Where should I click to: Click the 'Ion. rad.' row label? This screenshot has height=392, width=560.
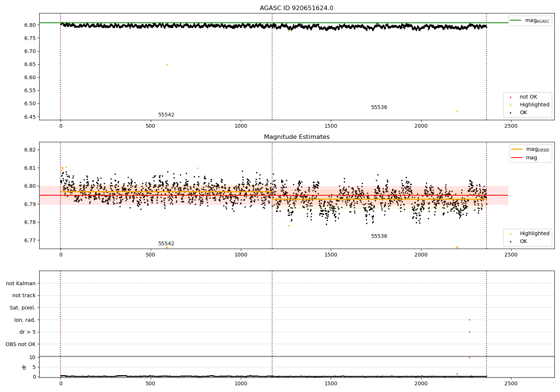point(25,320)
